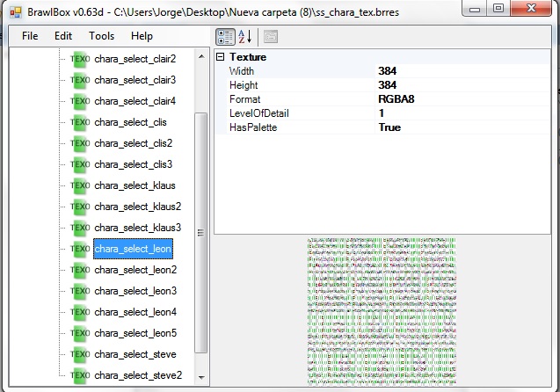
Task: Select chara_select_klaus3 in the tree
Action: point(138,228)
